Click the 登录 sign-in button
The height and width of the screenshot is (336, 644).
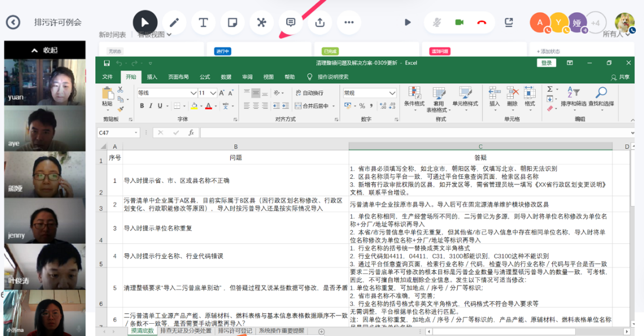(546, 63)
